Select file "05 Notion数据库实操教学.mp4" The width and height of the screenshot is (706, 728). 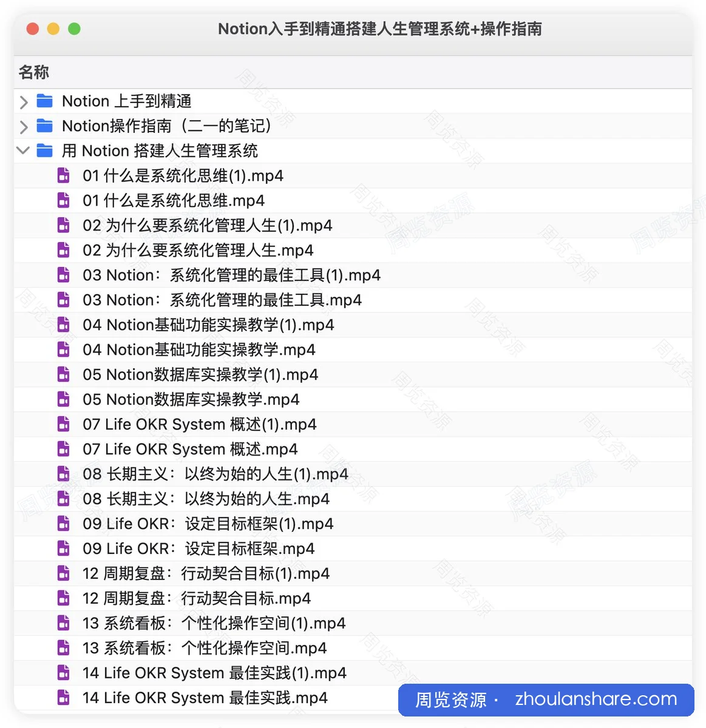191,399
